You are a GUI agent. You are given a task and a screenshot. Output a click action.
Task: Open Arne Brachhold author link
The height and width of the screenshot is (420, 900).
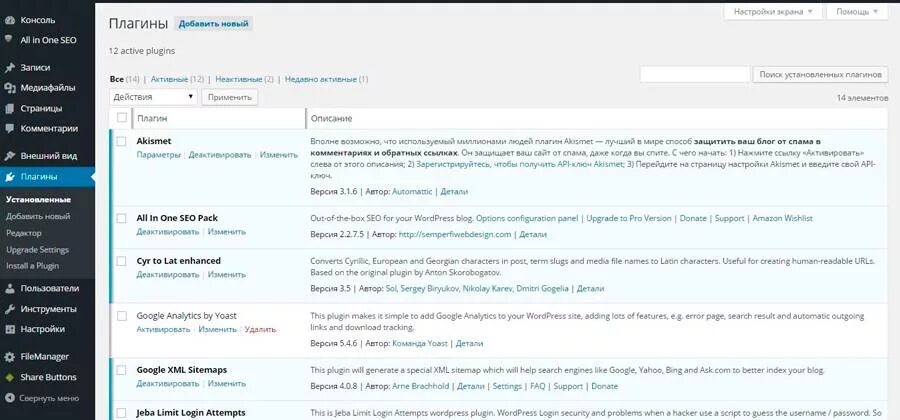pos(421,386)
